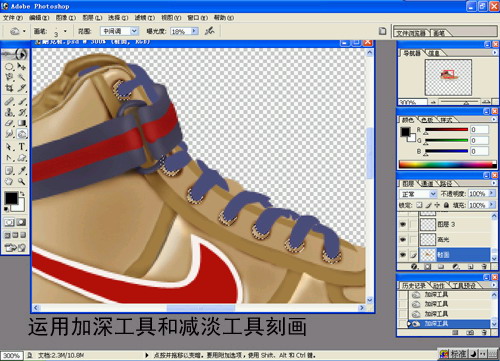500x361 pixels.
Task: Select the Type tool in the toolbox
Action: 22,146
